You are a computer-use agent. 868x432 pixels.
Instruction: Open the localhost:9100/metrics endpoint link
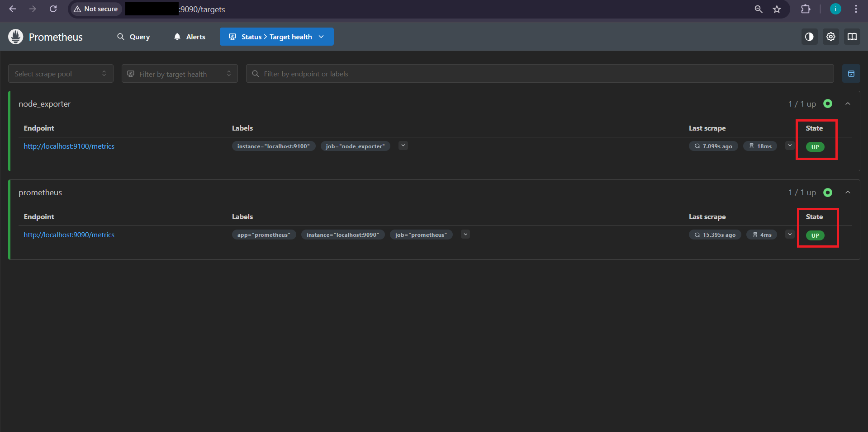pyautogui.click(x=69, y=146)
